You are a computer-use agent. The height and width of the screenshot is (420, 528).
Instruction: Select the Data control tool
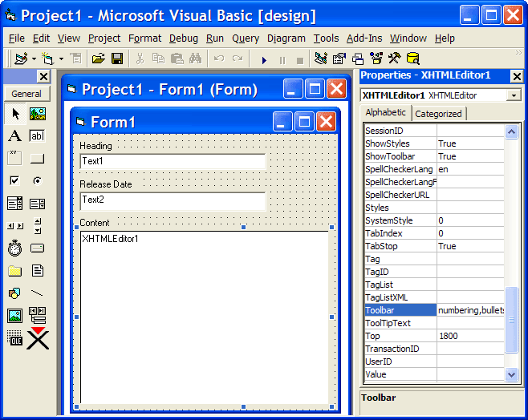click(x=38, y=315)
